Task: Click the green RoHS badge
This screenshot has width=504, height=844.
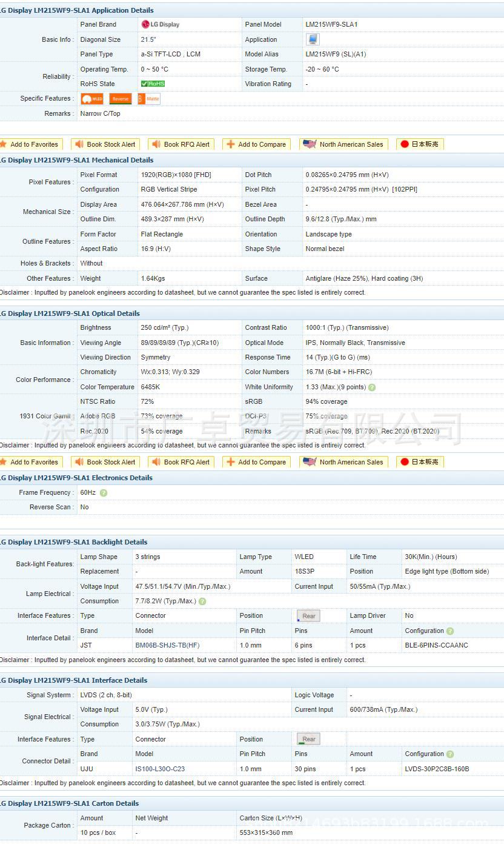Action: point(153,84)
